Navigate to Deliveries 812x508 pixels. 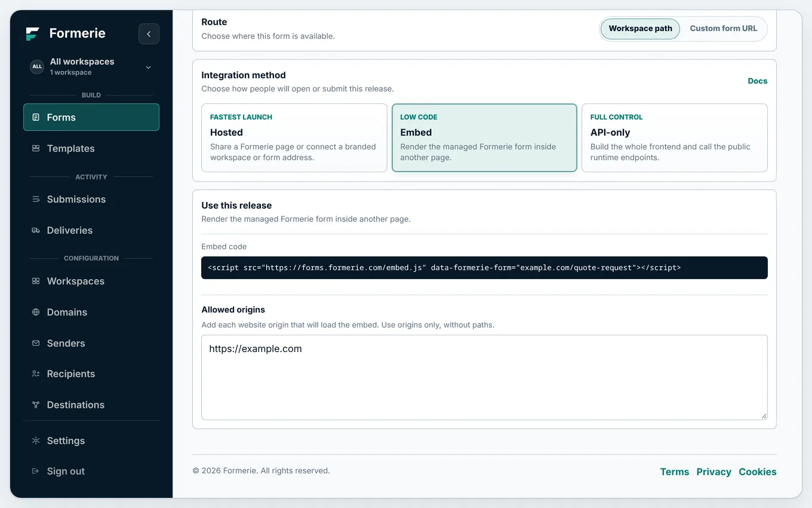[91, 230]
